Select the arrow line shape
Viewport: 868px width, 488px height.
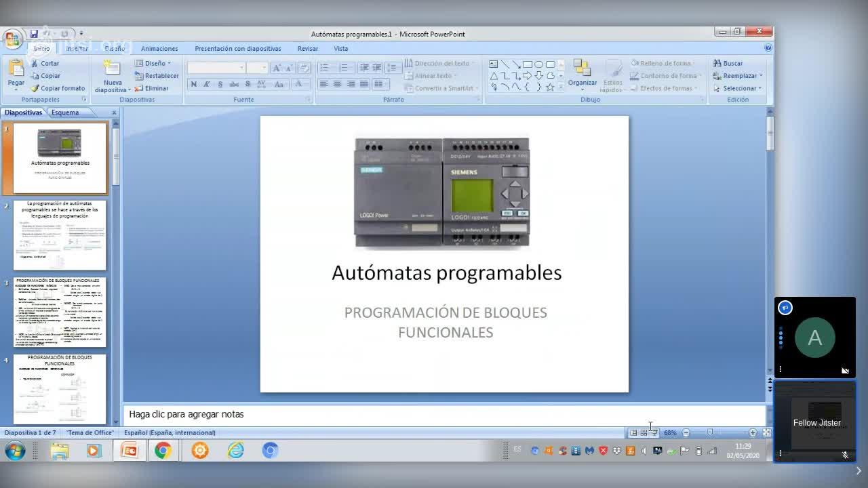[517, 64]
